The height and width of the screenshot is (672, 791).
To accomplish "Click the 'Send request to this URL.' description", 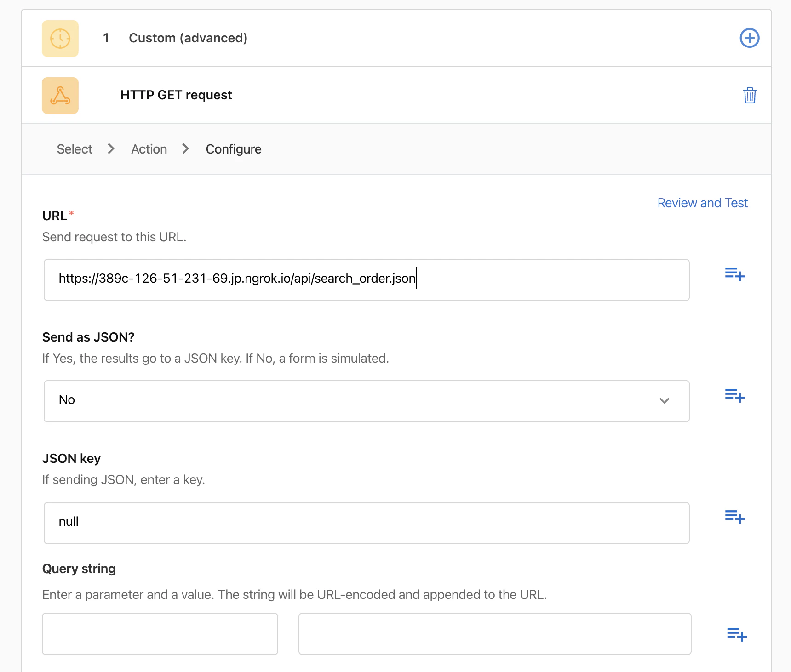I will coord(114,237).
